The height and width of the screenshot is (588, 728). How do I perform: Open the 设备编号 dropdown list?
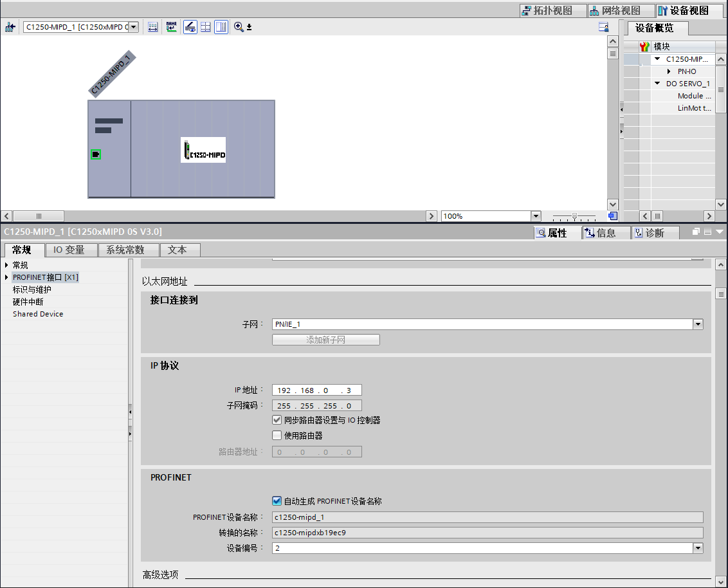tap(698, 548)
